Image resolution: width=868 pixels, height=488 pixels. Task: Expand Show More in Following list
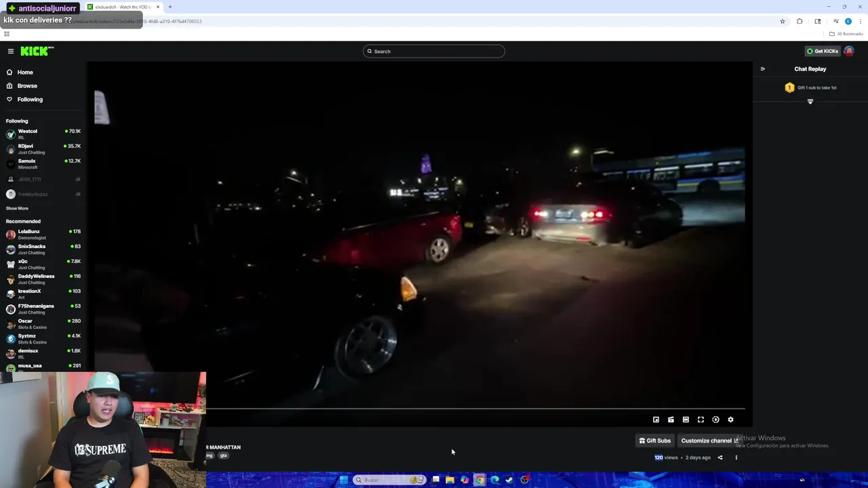point(17,209)
